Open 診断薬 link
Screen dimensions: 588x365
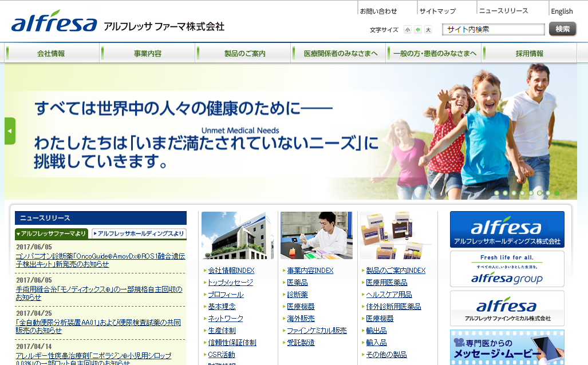click(297, 295)
